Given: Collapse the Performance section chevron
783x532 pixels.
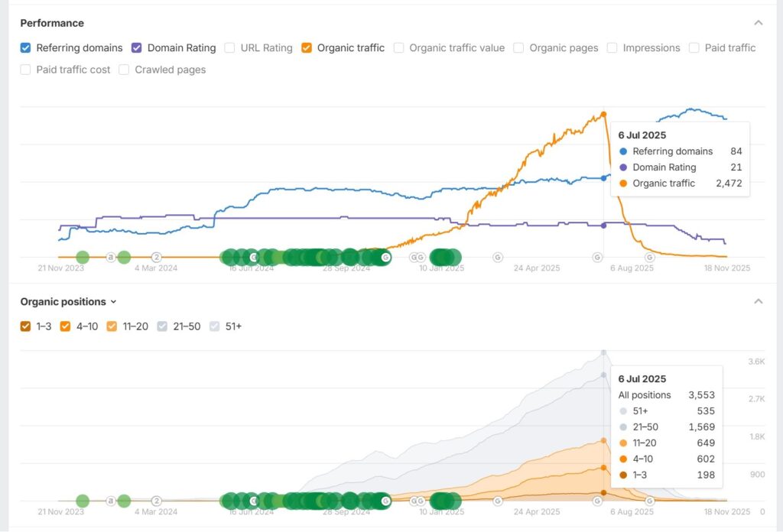Looking at the screenshot, I should click(758, 23).
